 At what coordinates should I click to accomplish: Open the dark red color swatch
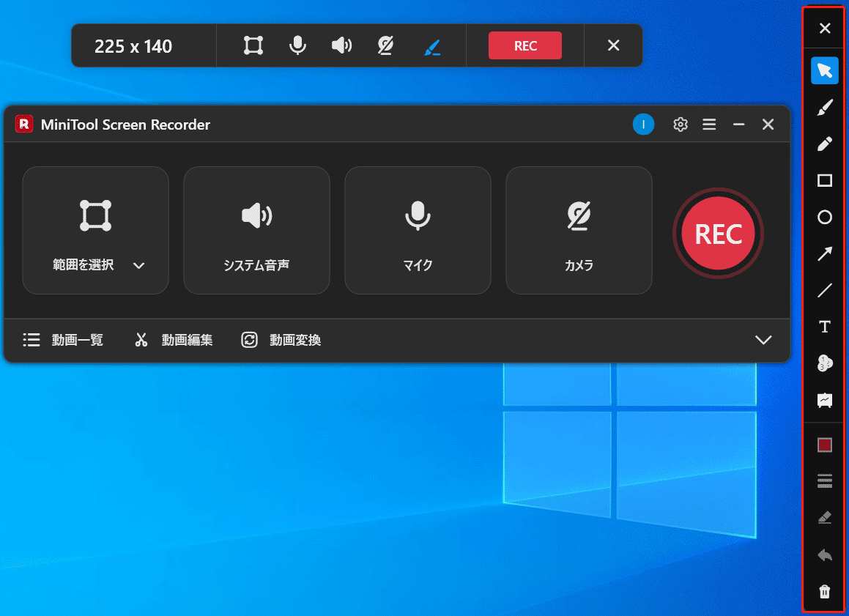coord(825,445)
